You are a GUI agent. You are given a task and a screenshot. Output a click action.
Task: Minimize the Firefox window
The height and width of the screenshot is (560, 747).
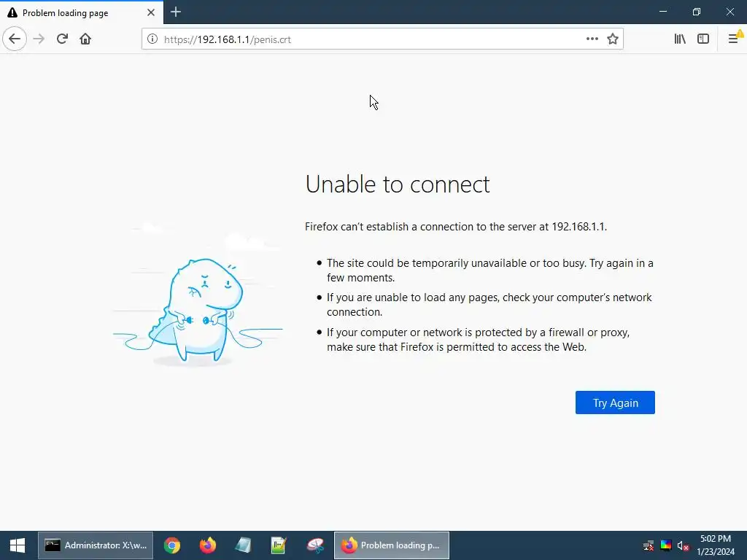click(662, 12)
